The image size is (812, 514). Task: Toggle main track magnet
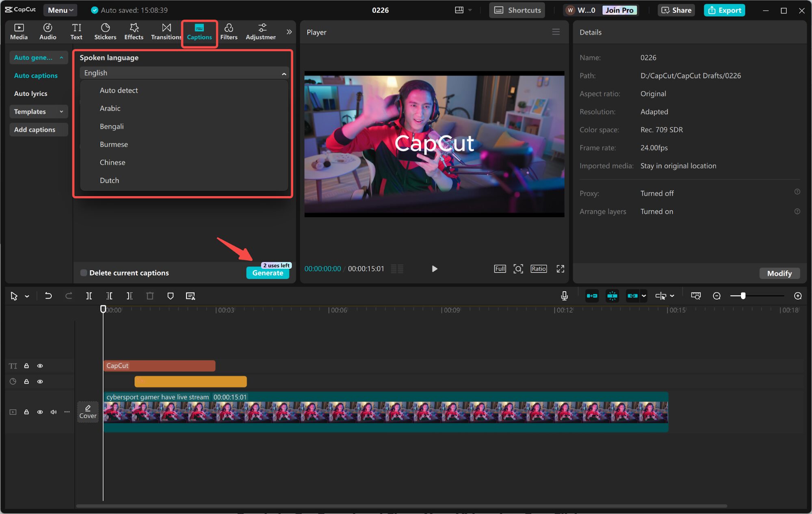coord(592,296)
